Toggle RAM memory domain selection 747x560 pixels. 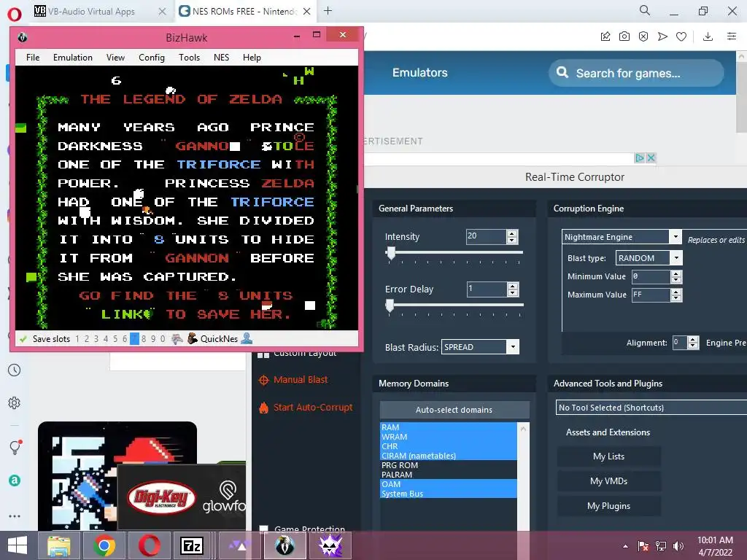[x=448, y=427]
